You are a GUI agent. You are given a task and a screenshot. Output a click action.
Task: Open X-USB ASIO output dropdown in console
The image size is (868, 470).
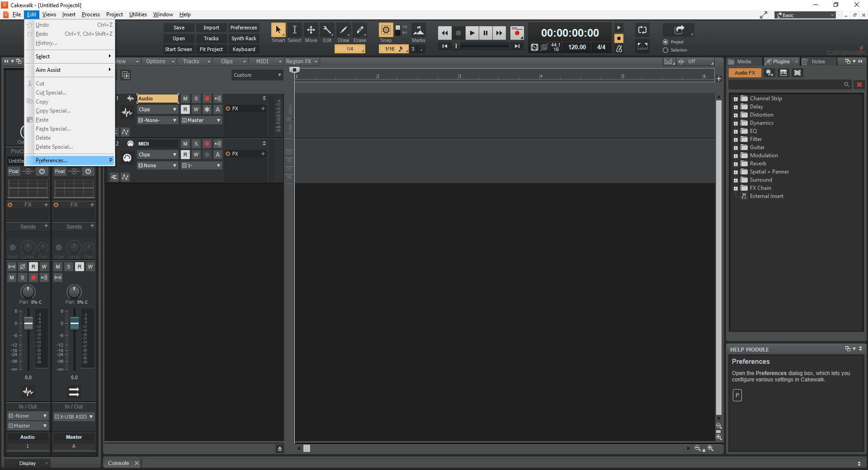pyautogui.click(x=74, y=417)
